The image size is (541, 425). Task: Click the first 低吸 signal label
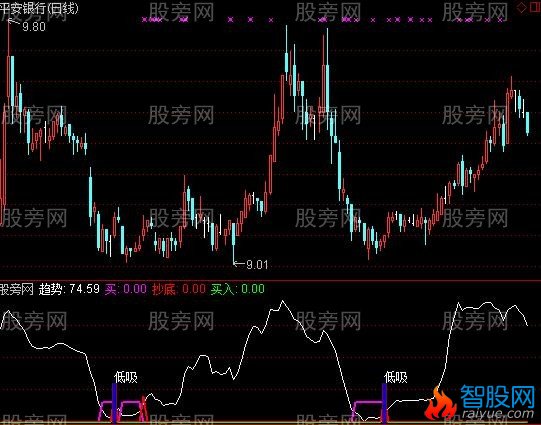126,377
